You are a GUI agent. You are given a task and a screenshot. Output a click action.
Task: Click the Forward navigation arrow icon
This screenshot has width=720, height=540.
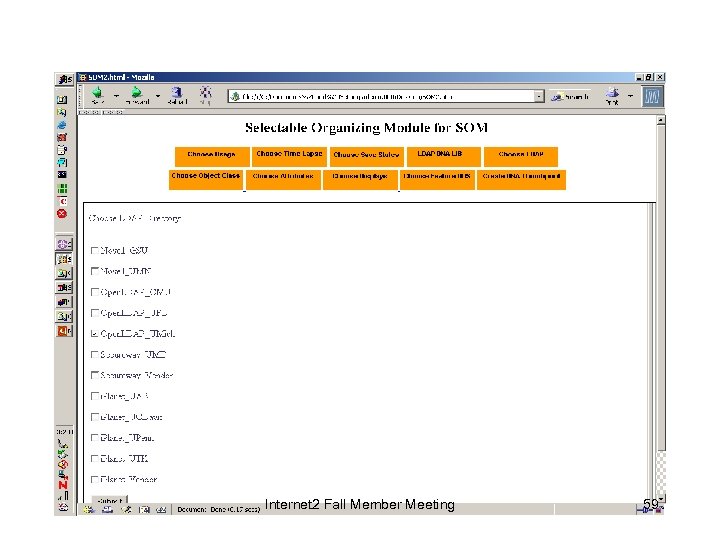click(x=136, y=95)
